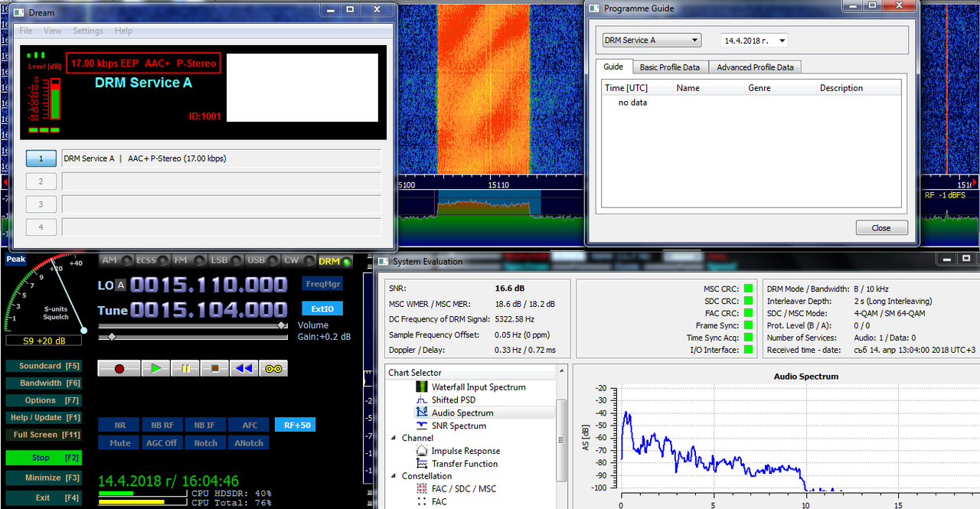Toggle NB RF noise blanker
Viewport: 980px width, 509px height.
[x=162, y=425]
